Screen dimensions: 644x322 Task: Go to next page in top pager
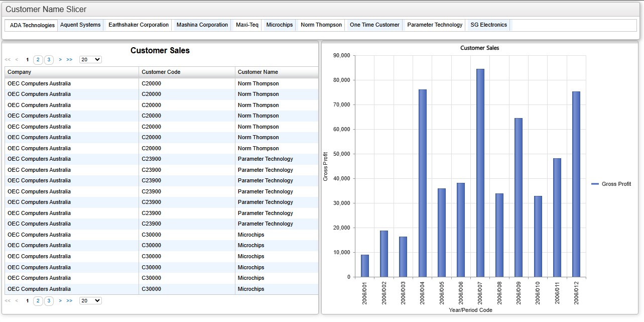pyautogui.click(x=60, y=60)
